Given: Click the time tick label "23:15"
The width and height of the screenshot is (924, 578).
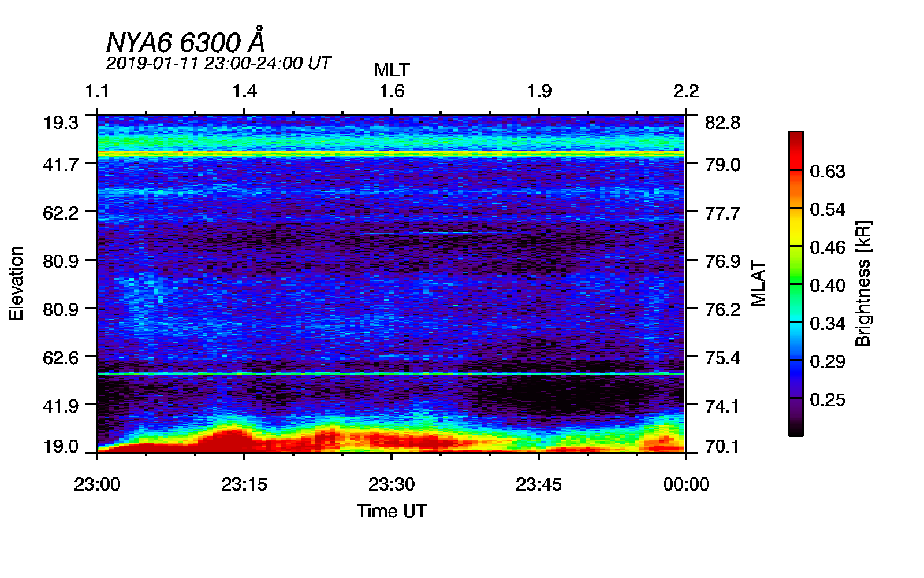Looking at the screenshot, I should point(244,484).
